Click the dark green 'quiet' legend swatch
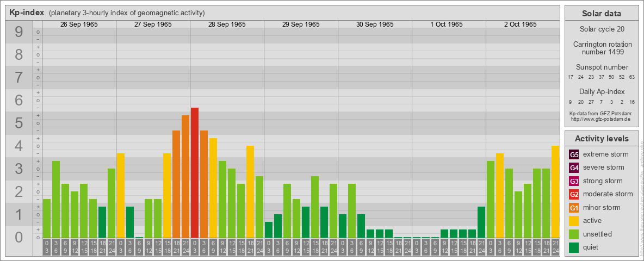Image resolution: width=644 pixels, height=261 pixels. [574, 247]
